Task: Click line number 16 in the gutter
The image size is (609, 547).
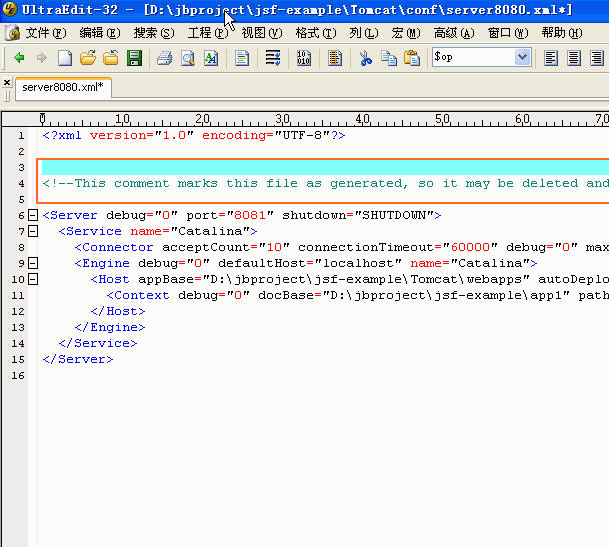Action: [x=18, y=375]
